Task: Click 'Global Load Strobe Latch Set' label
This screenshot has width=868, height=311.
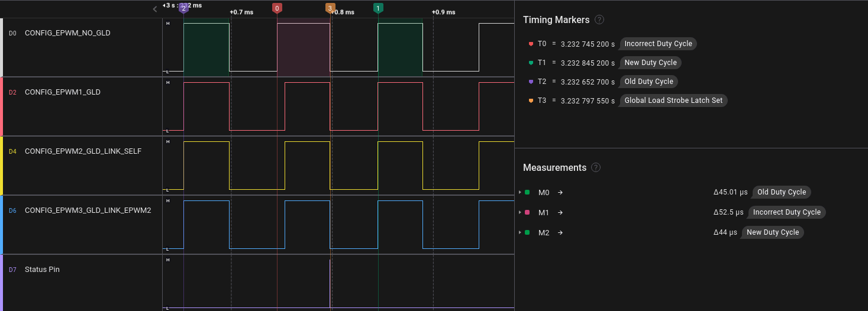Action: tap(673, 101)
